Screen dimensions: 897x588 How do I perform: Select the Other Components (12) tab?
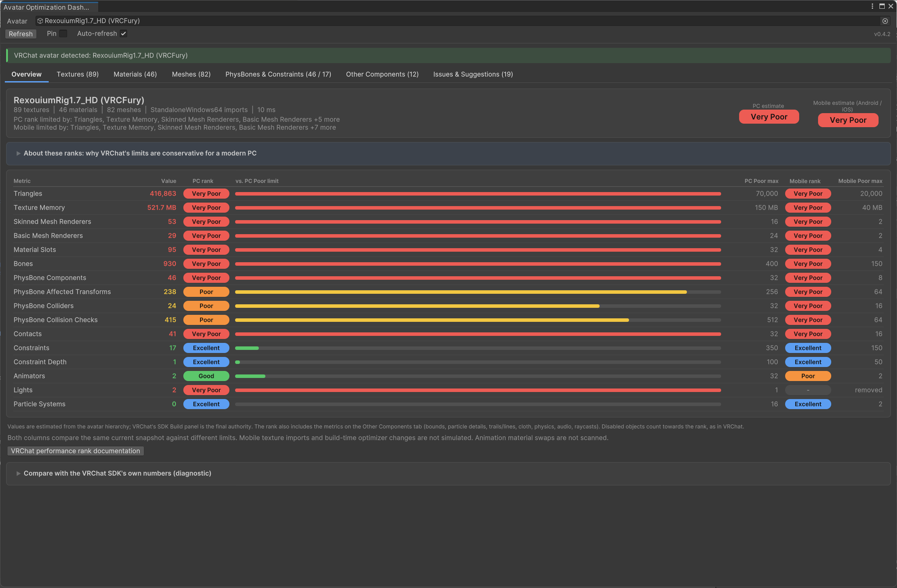click(x=382, y=75)
